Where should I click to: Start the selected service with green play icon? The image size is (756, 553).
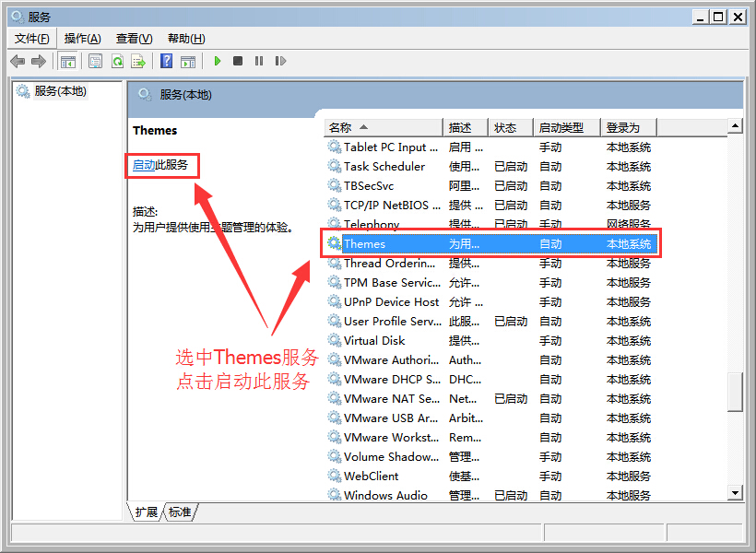216,61
